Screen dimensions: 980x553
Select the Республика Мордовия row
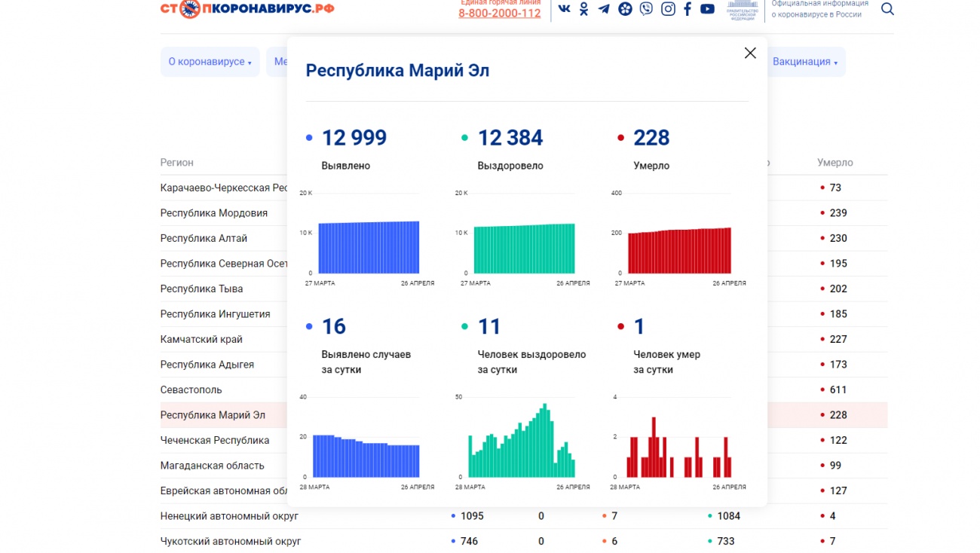pos(214,213)
